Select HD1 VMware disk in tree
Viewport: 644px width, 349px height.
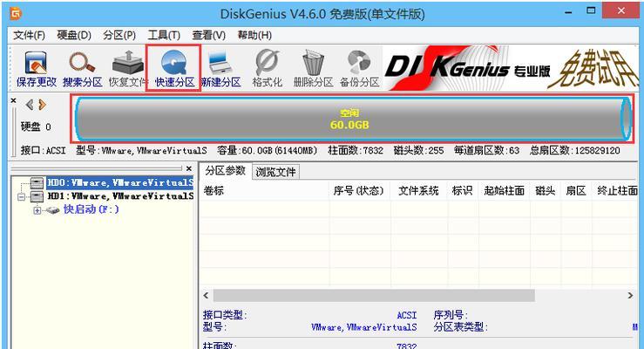120,196
